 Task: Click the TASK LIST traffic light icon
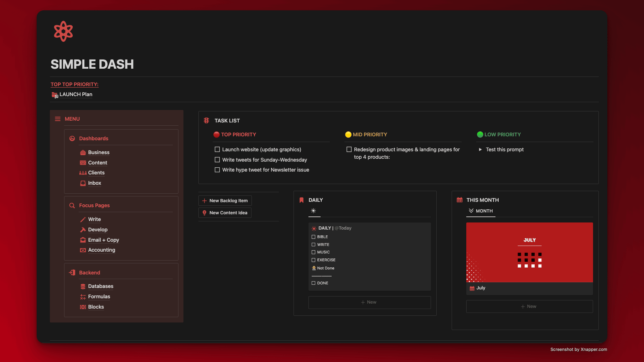click(x=206, y=121)
